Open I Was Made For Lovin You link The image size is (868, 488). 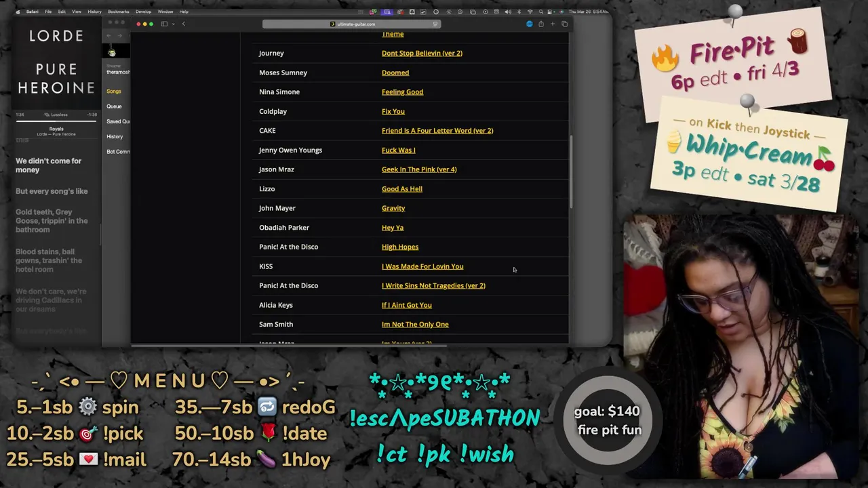point(422,266)
